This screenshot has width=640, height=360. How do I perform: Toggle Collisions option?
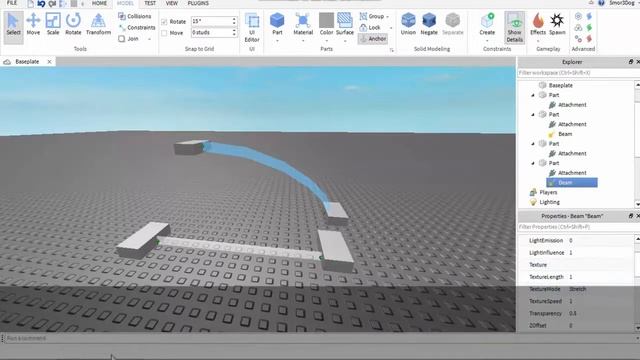[x=135, y=16]
